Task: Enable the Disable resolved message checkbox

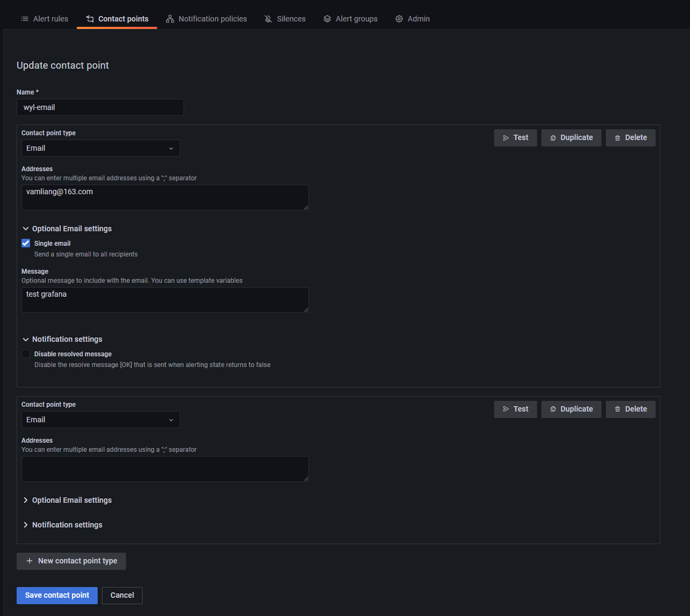Action: point(26,354)
